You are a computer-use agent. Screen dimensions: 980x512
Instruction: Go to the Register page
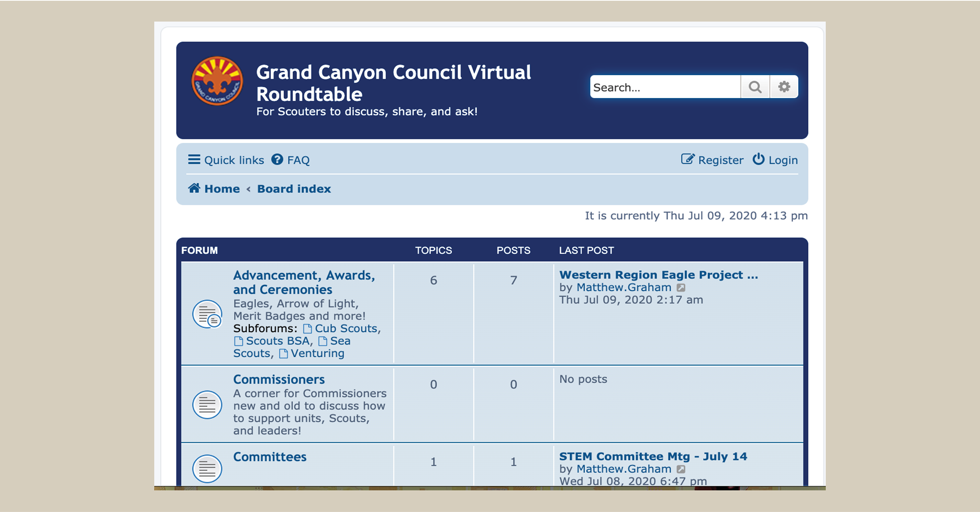coord(712,160)
